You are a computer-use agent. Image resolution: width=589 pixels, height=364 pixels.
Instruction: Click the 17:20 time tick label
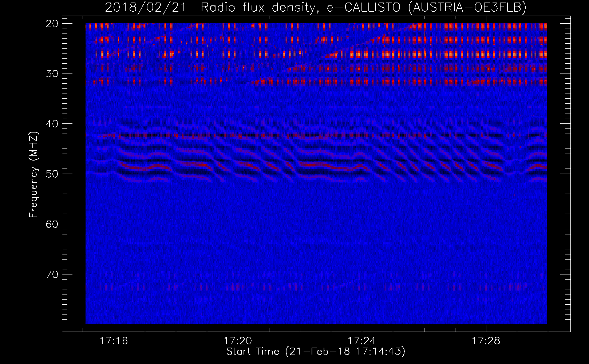point(238,341)
